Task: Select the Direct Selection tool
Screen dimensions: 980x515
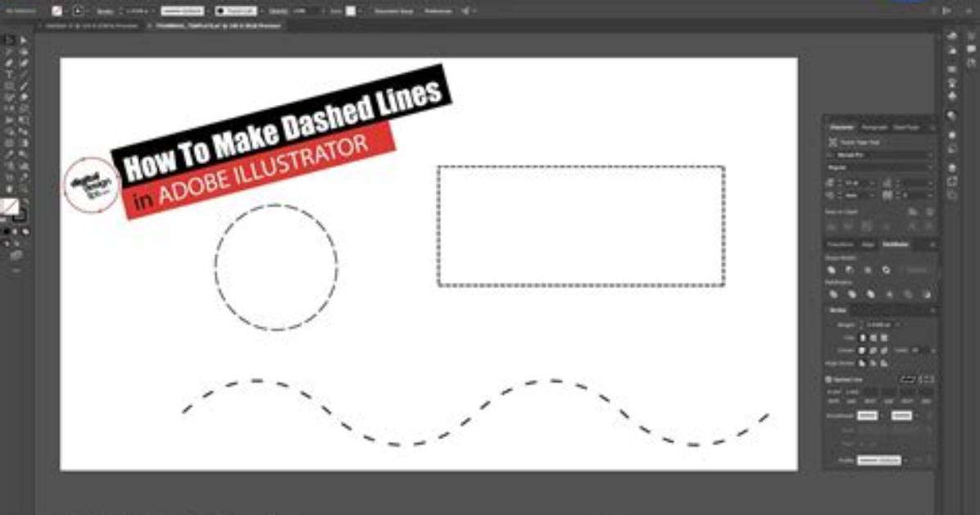Action: (23, 41)
